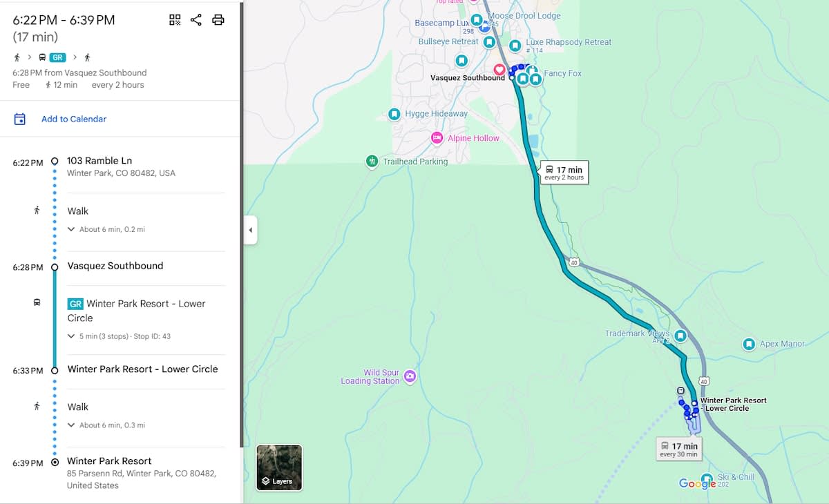Print the directions with the printer icon
The height and width of the screenshot is (504, 829).
click(x=218, y=20)
